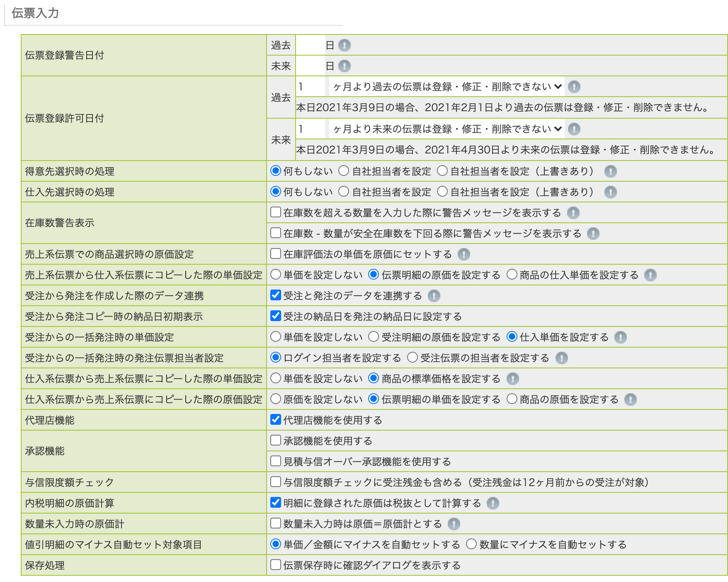Check 伝票保存時に確認ダイアログを表示する
The height and width of the screenshot is (582, 728).
coord(276,565)
